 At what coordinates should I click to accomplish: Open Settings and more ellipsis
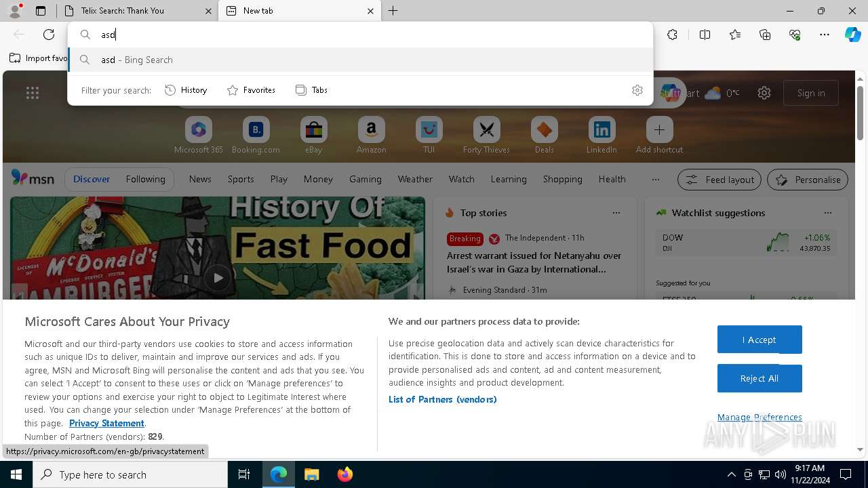click(x=825, y=35)
